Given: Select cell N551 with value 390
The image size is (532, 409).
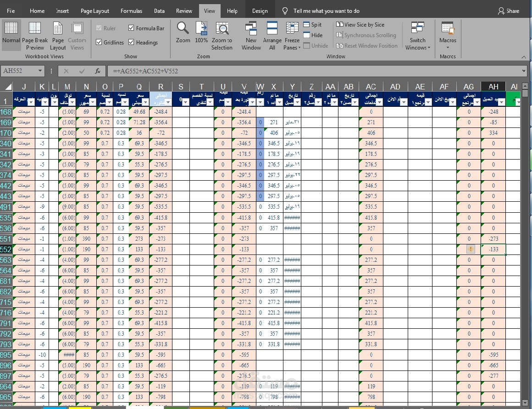Looking at the screenshot, I should (86, 239).
